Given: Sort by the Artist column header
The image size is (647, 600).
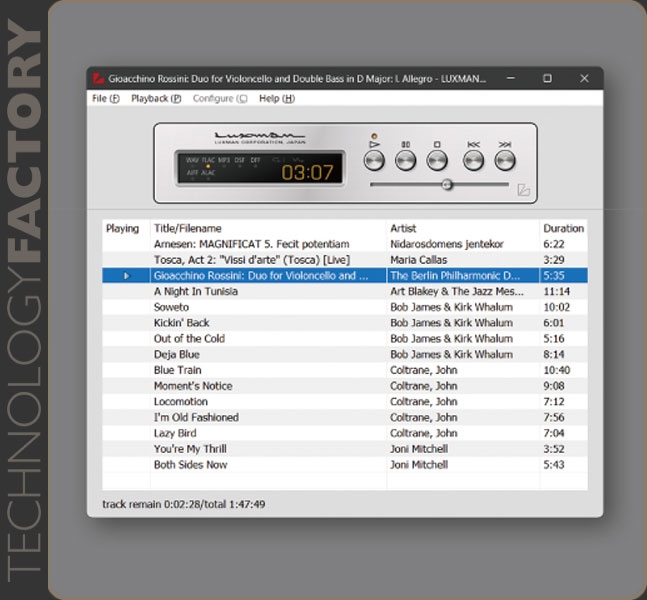Looking at the screenshot, I should click(x=463, y=228).
